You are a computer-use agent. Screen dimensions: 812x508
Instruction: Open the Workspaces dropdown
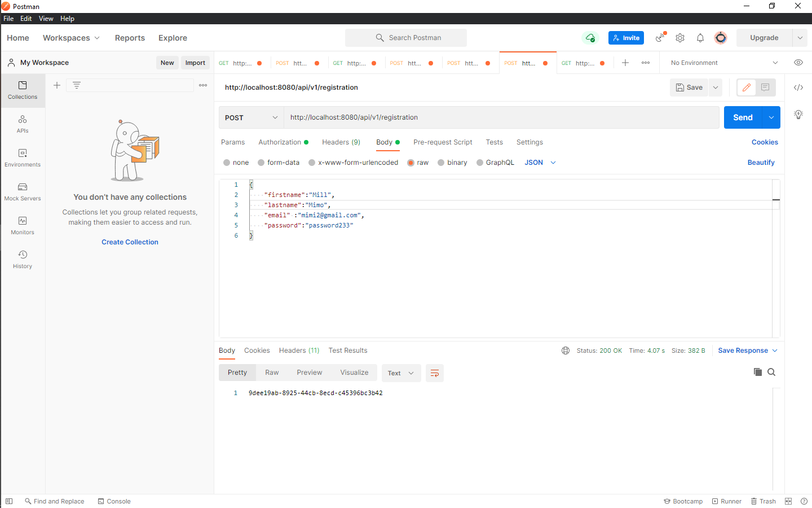(71, 38)
